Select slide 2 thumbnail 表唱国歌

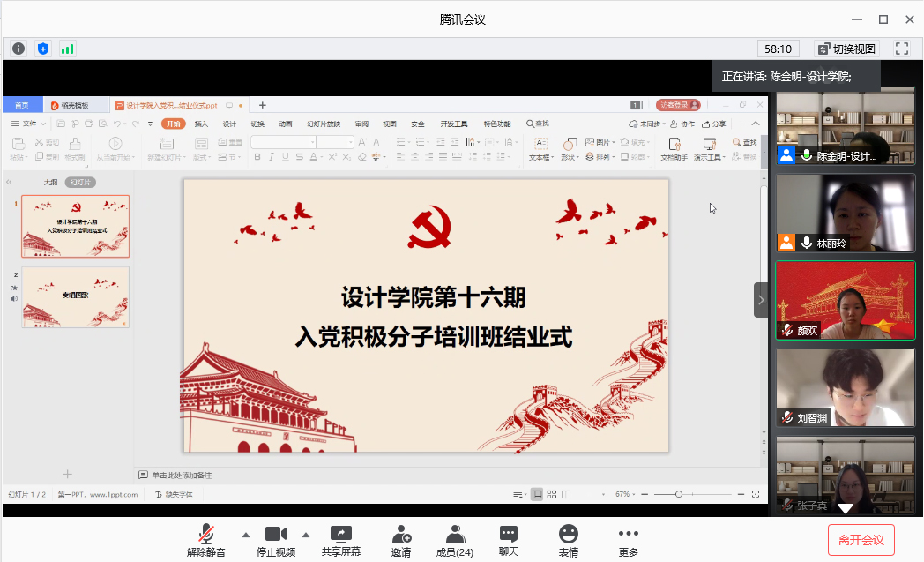pyautogui.click(x=76, y=297)
